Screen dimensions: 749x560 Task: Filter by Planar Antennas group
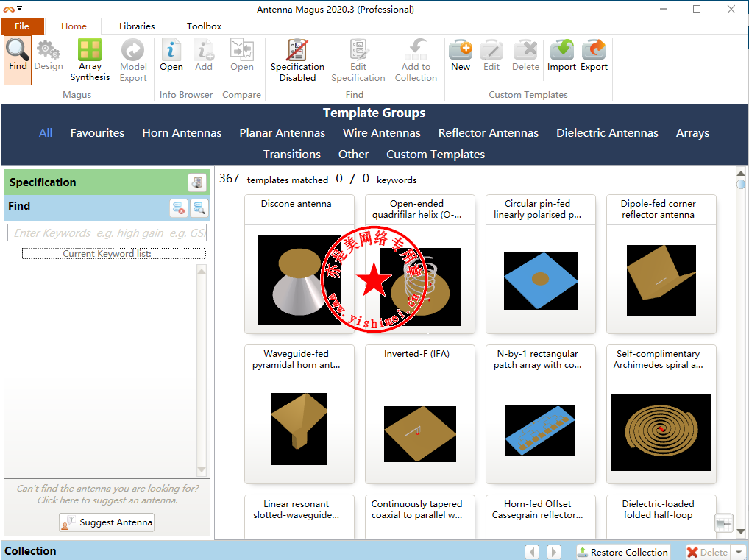pos(282,133)
